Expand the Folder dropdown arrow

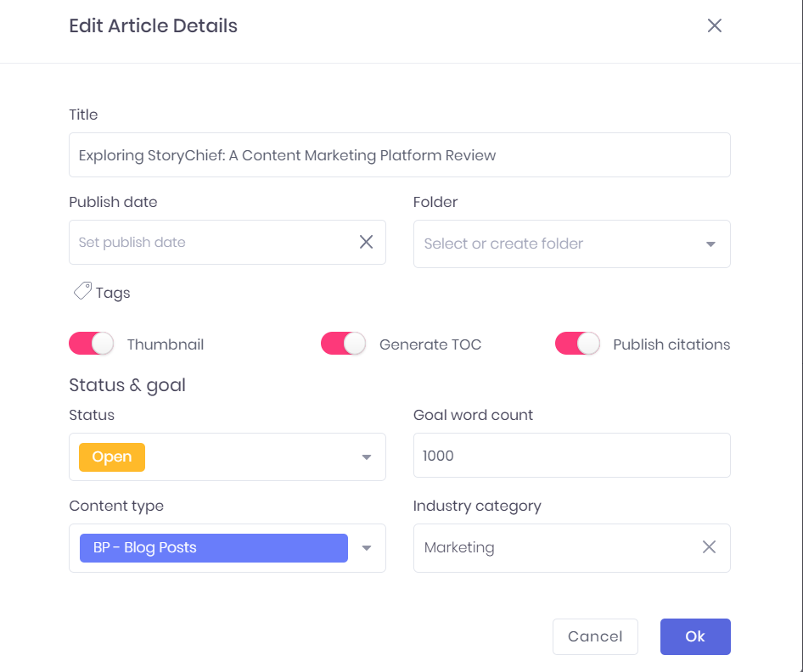pos(710,244)
